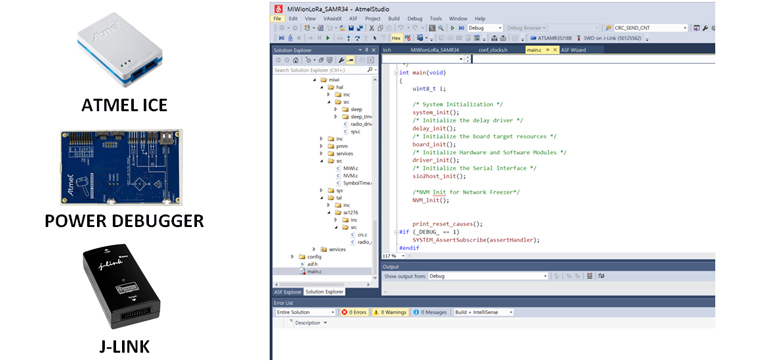The image size is (760, 364).
Task: Switch to the io.h editor tab
Action: (x=387, y=50)
